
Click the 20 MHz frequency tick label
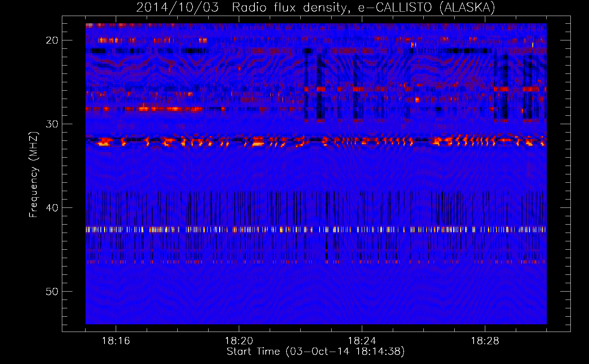[x=52, y=40]
